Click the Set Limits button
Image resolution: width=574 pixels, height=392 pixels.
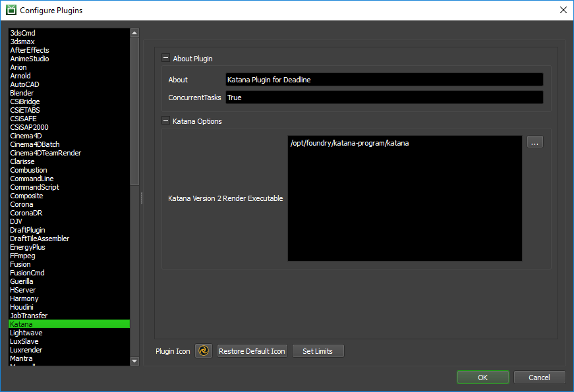[x=318, y=351]
